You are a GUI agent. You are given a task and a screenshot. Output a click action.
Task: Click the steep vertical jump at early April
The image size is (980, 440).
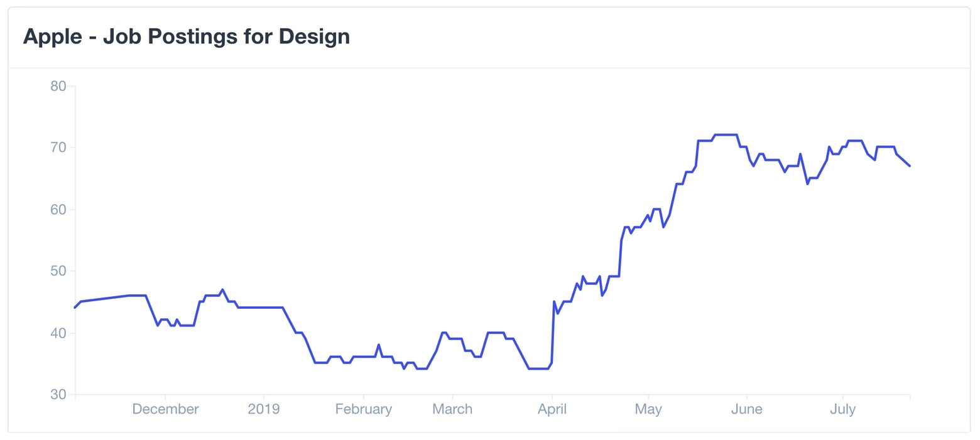553,331
